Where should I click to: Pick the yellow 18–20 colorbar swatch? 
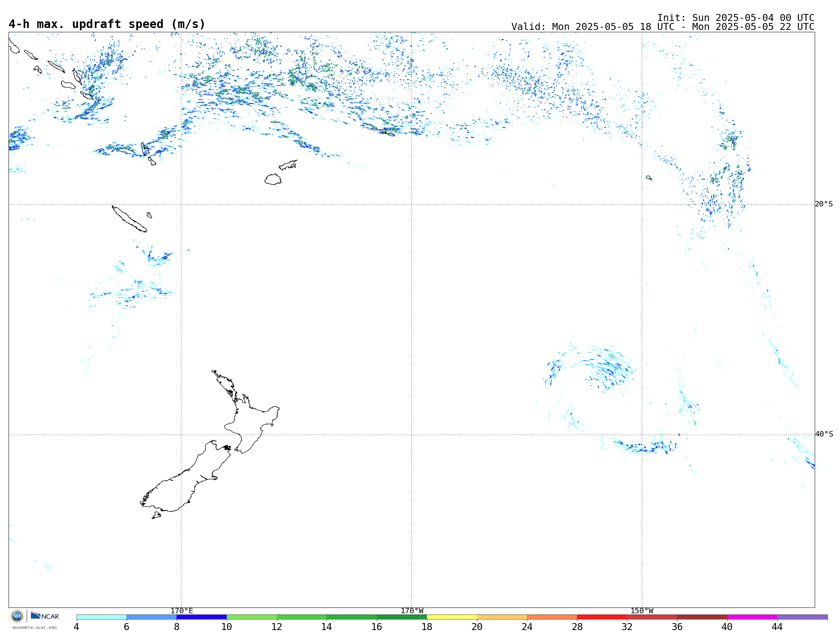pos(452,617)
